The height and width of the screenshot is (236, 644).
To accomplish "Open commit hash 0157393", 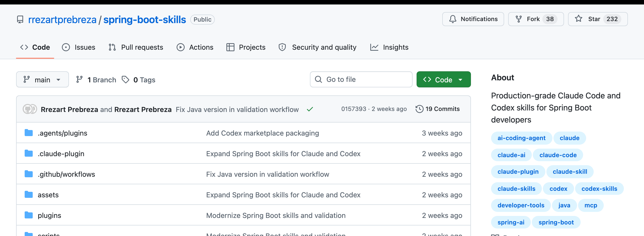I will pos(354,109).
